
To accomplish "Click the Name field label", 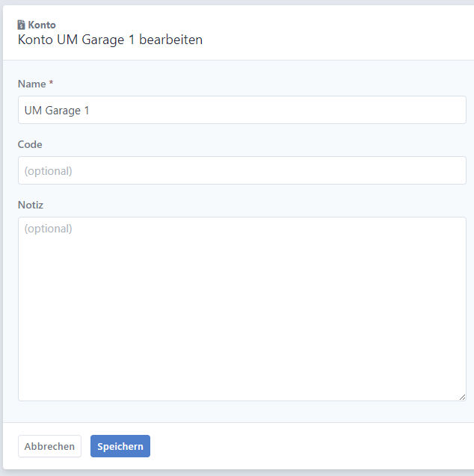I will click(32, 84).
